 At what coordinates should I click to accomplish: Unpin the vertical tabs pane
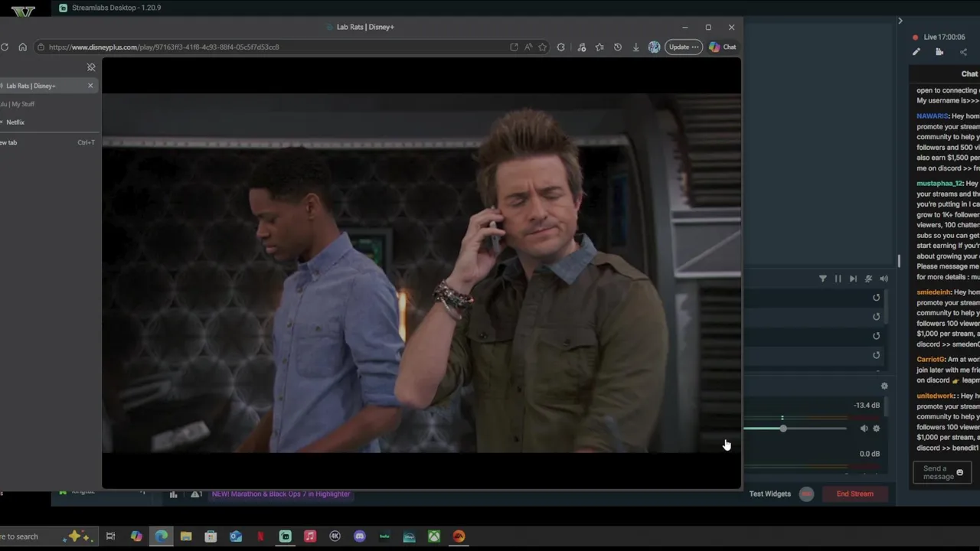90,67
